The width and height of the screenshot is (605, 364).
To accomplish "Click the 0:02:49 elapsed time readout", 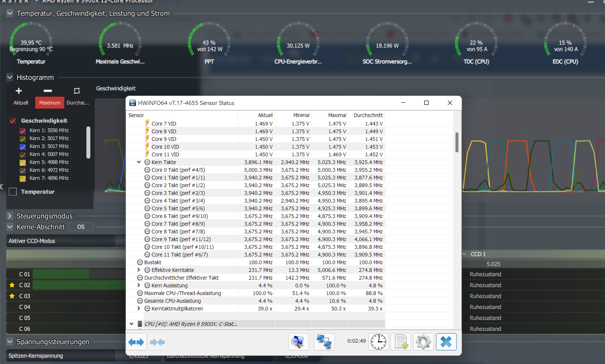I will tap(356, 341).
